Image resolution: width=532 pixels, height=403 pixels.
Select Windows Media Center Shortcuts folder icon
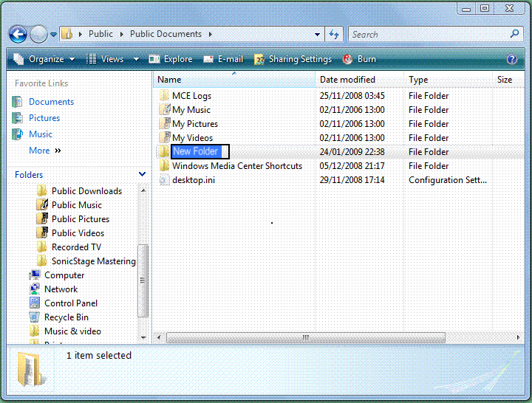pos(164,166)
